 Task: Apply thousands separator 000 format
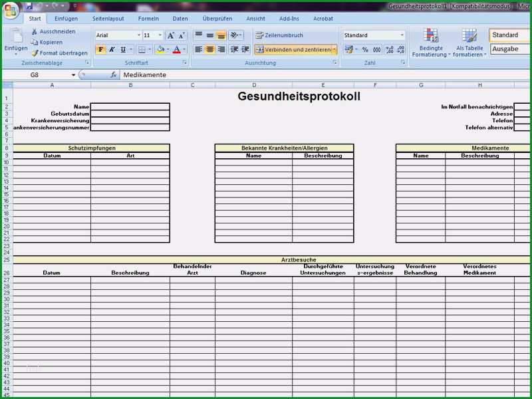(x=376, y=50)
